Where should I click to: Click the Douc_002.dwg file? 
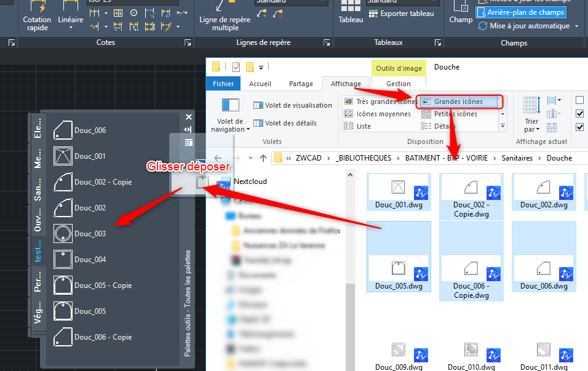tap(543, 192)
